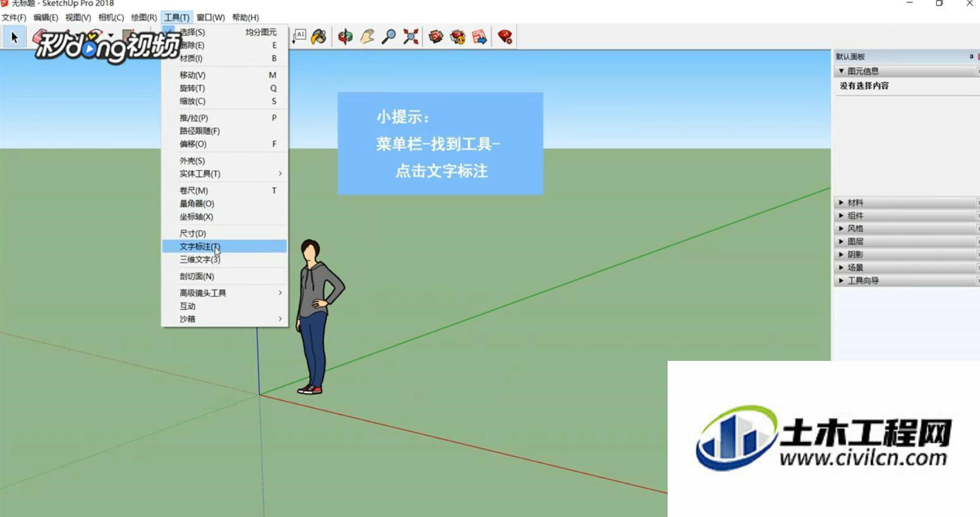
Task: Expand 沙箱 submenu
Action: [224, 319]
